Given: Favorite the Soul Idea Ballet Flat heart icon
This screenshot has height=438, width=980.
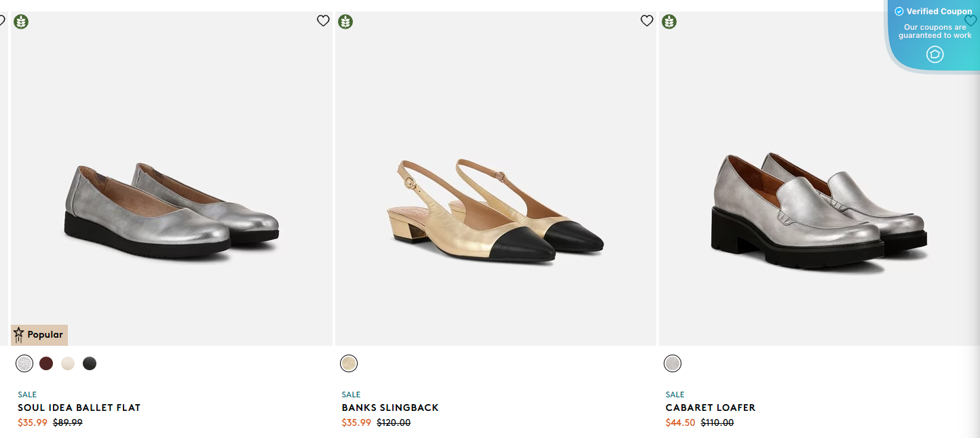Looking at the screenshot, I should 323,21.
